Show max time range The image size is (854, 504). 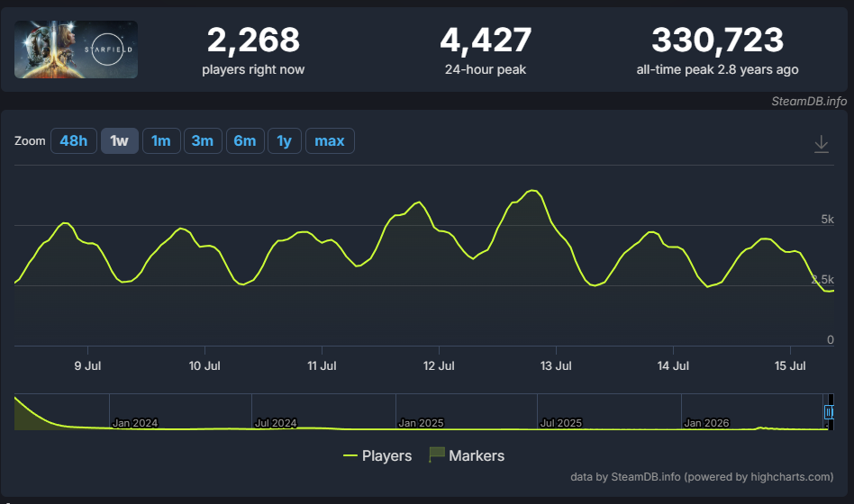click(x=330, y=141)
